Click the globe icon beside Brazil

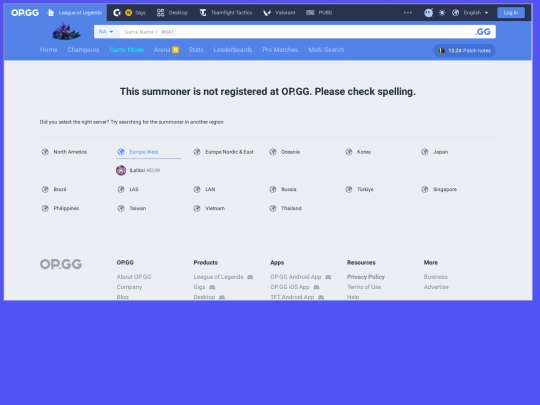[45, 189]
